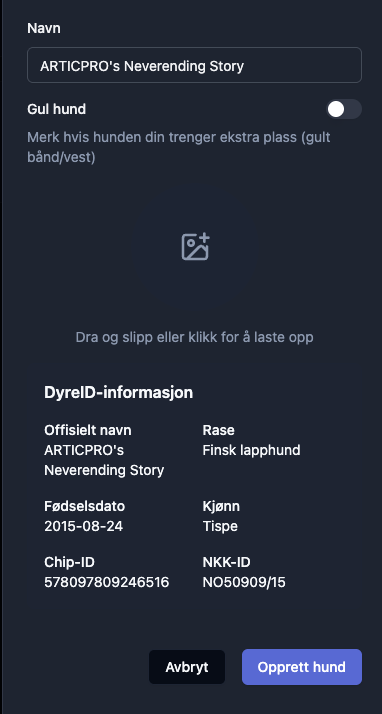Click the Finsk lapphund breed value

(251, 450)
